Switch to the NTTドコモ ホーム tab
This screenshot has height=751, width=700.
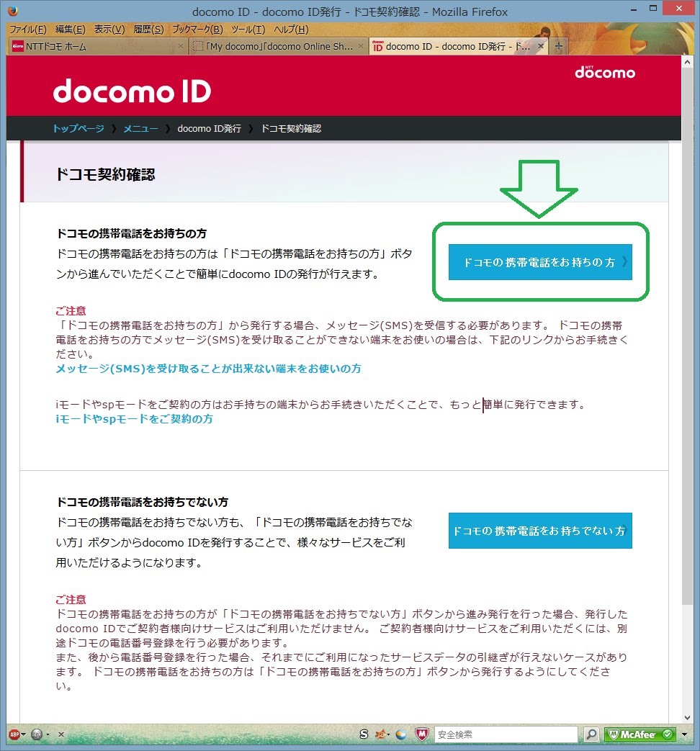tap(98, 47)
